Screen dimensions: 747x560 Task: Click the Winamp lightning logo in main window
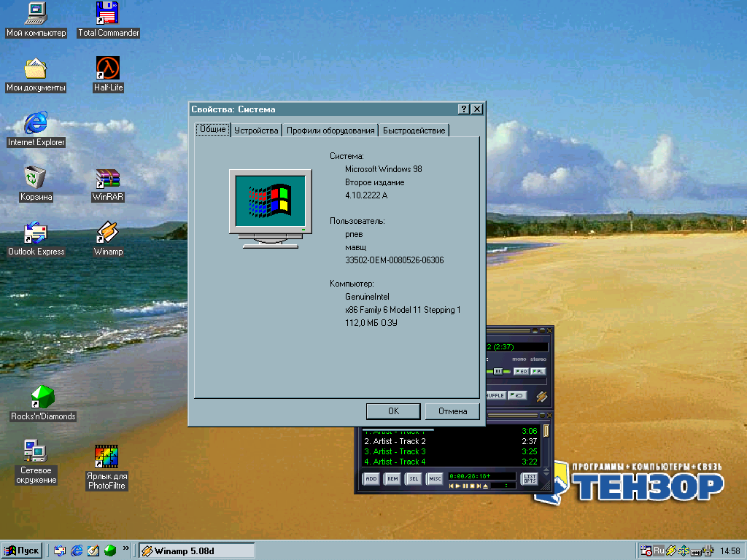click(542, 396)
